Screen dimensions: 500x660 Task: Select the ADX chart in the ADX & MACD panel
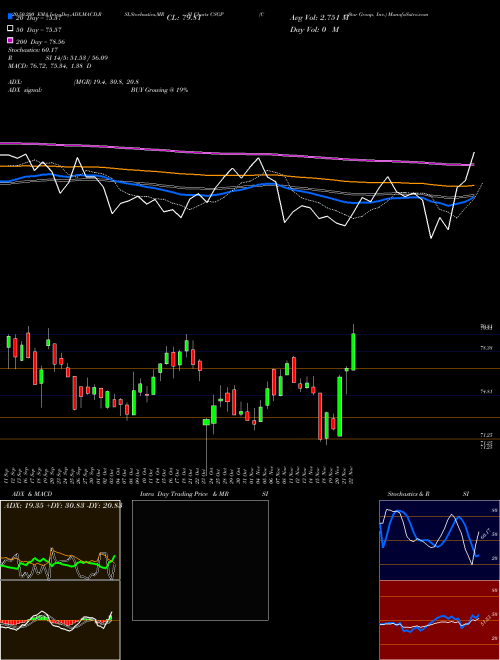click(x=60, y=540)
